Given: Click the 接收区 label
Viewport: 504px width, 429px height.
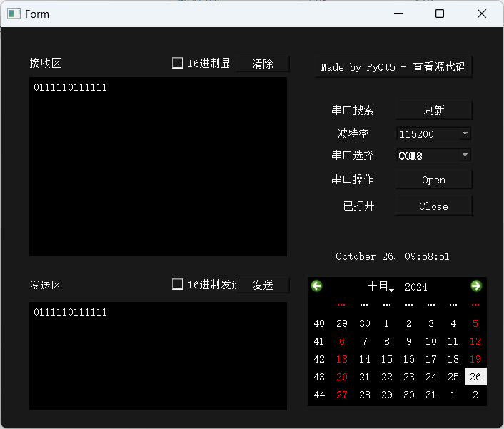Looking at the screenshot, I should 45,63.
